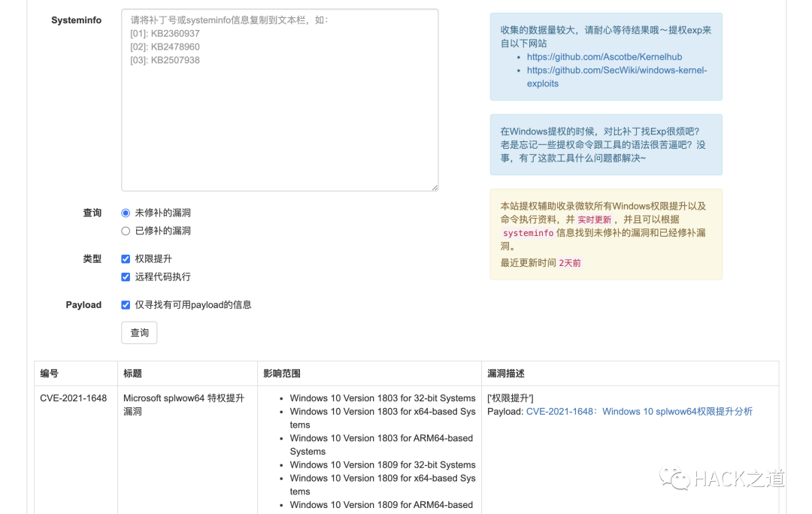Click the 影响范围 column header
Image resolution: width=812 pixels, height=514 pixels.
tap(282, 373)
